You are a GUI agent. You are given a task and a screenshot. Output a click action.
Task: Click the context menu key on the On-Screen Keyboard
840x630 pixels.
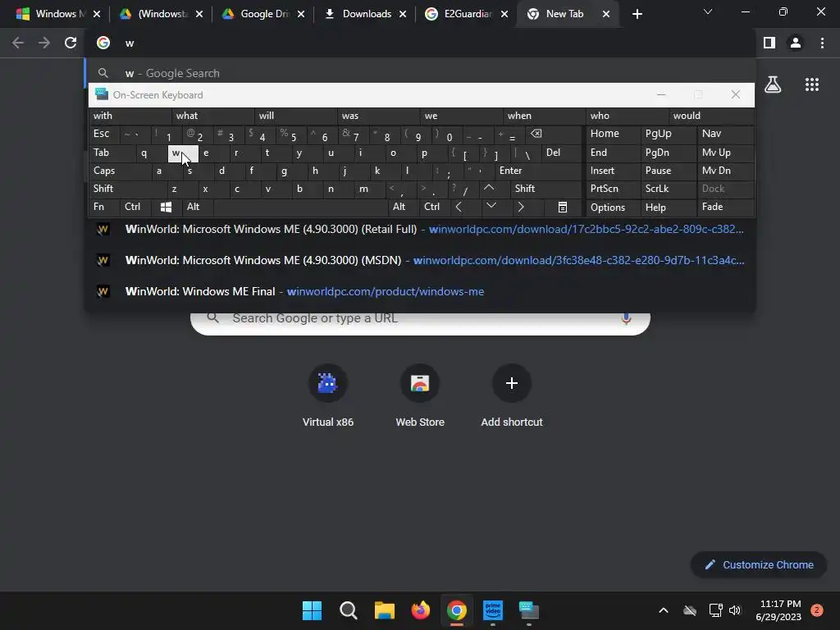coord(563,207)
